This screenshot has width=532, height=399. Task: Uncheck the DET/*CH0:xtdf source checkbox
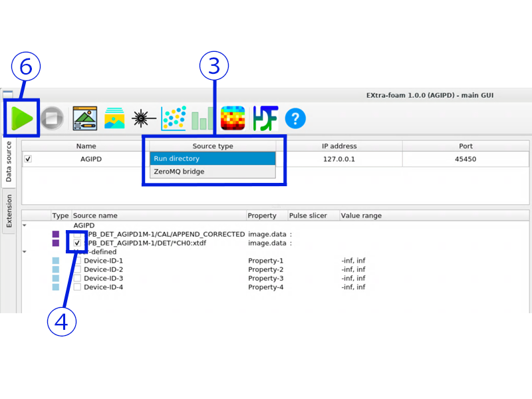77,243
